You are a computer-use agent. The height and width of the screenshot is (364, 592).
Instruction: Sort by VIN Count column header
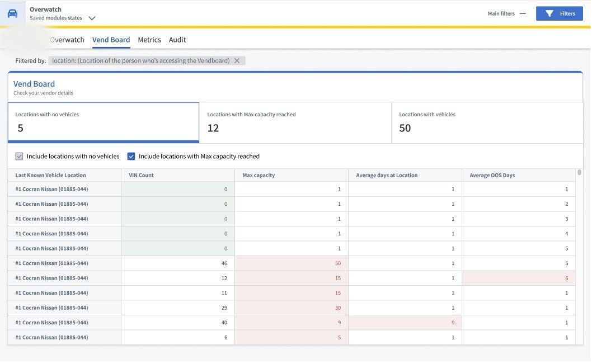click(x=141, y=176)
